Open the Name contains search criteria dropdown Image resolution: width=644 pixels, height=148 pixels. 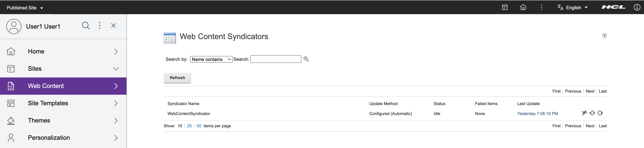click(x=211, y=59)
